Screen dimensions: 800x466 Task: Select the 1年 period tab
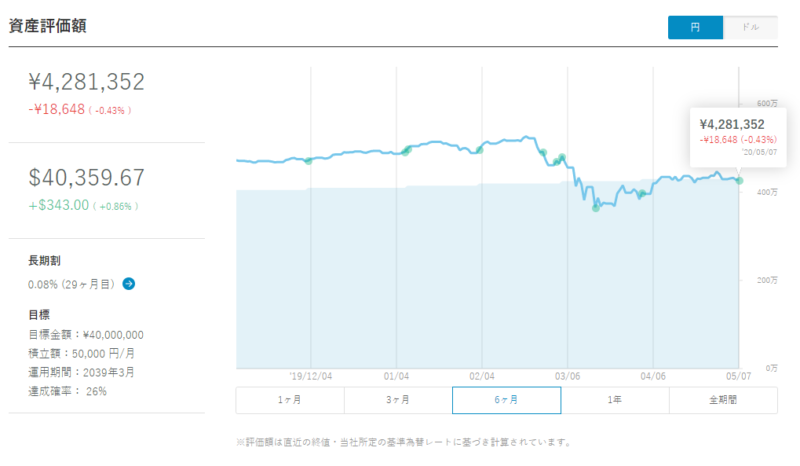(x=615, y=400)
